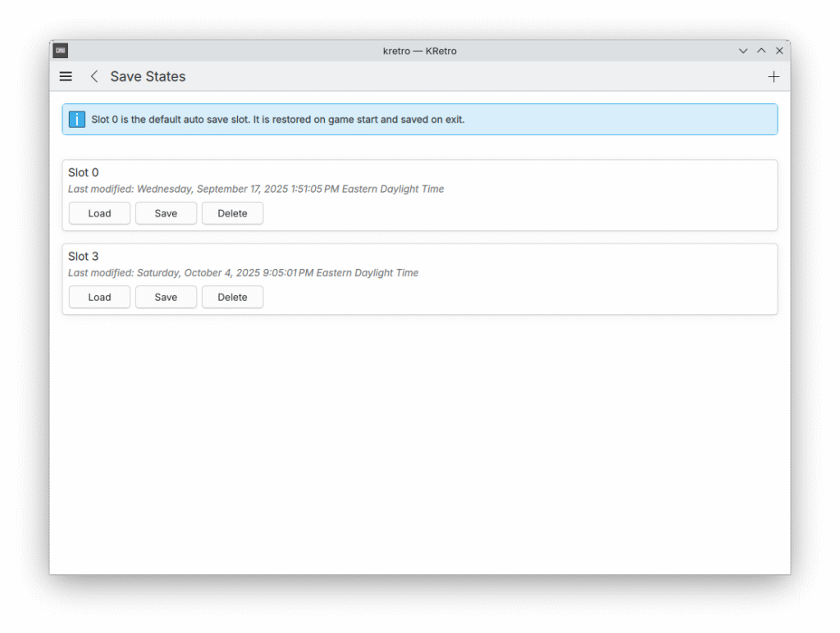The width and height of the screenshot is (840, 633).
Task: Open the hamburger menu
Action: tap(66, 76)
